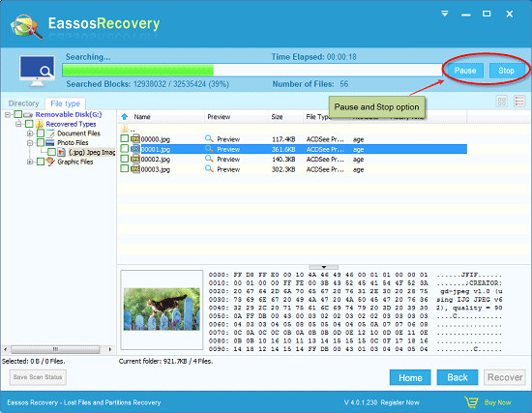Viewport: 532px width, 413px height.
Task: Collapse the Removable Disk(G:) node
Action: (x=8, y=115)
